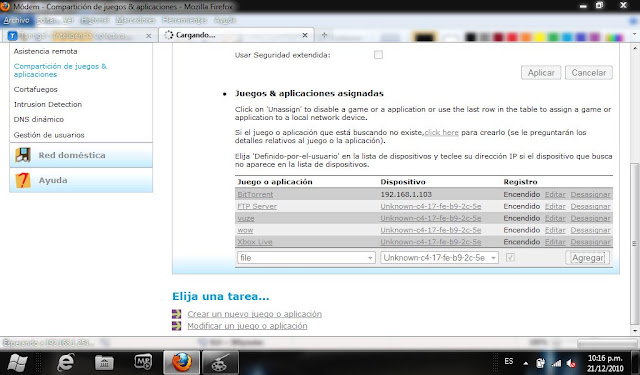Expand the Red doméstica section

[81, 155]
